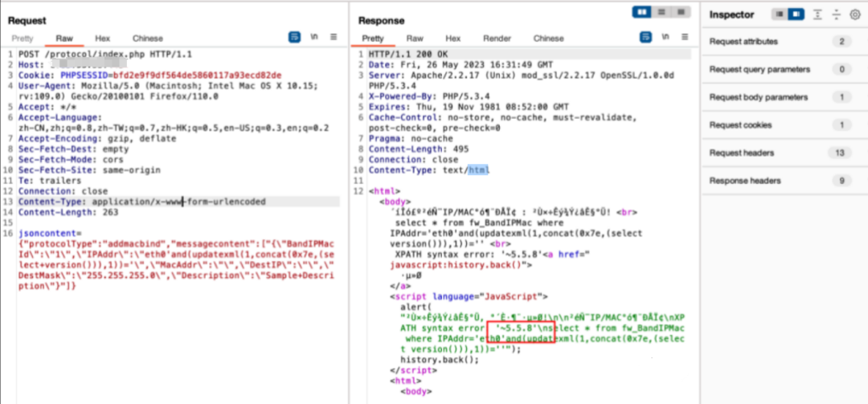Screen dimensions: 868x404
Task: Click the response Date header line
Action: click(461, 64)
